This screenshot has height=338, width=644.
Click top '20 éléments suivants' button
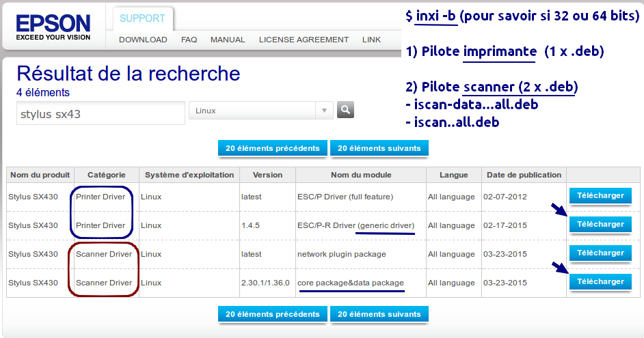[x=379, y=148]
